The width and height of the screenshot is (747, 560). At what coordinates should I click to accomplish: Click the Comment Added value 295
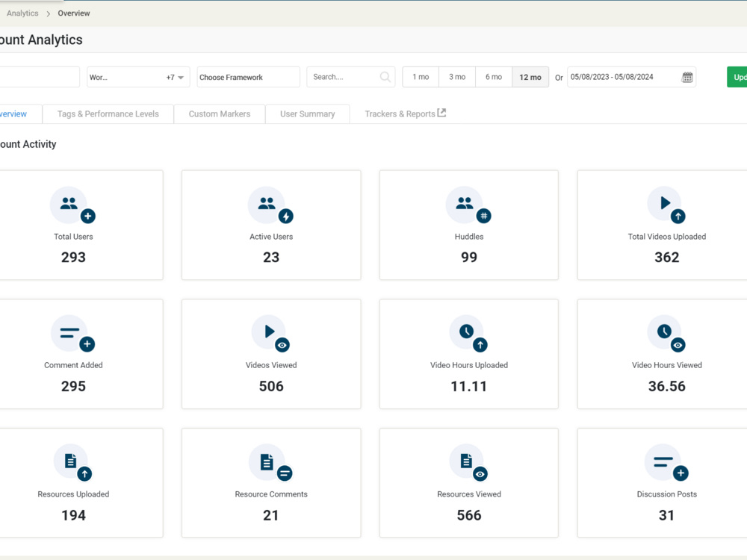73,386
